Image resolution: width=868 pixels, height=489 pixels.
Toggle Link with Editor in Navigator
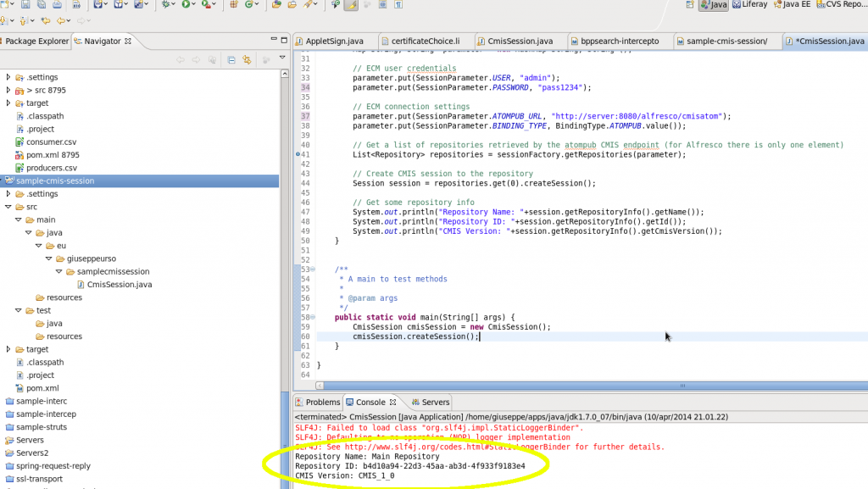[247, 60]
